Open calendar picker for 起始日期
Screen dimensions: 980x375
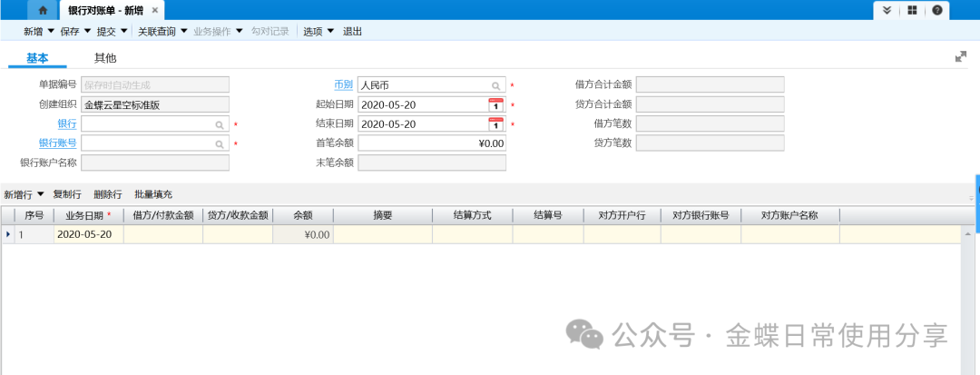click(x=495, y=104)
